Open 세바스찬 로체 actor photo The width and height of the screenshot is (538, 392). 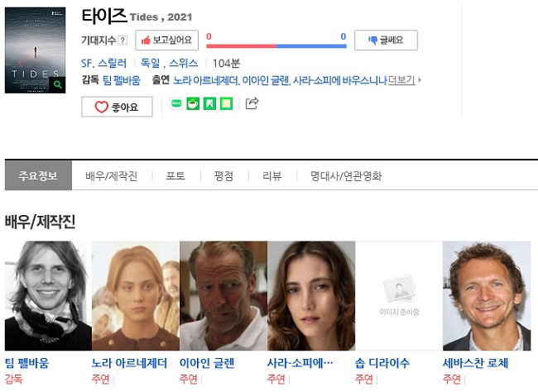point(487,295)
